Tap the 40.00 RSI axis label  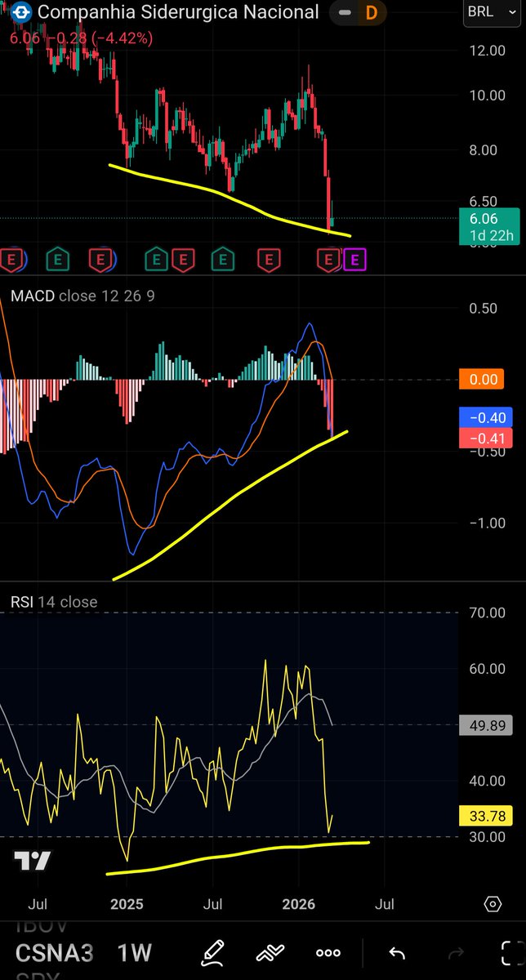487,781
